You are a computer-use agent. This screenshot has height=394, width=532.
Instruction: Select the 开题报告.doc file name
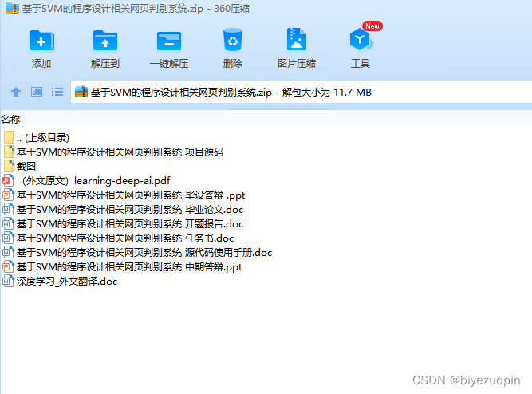[x=130, y=223]
